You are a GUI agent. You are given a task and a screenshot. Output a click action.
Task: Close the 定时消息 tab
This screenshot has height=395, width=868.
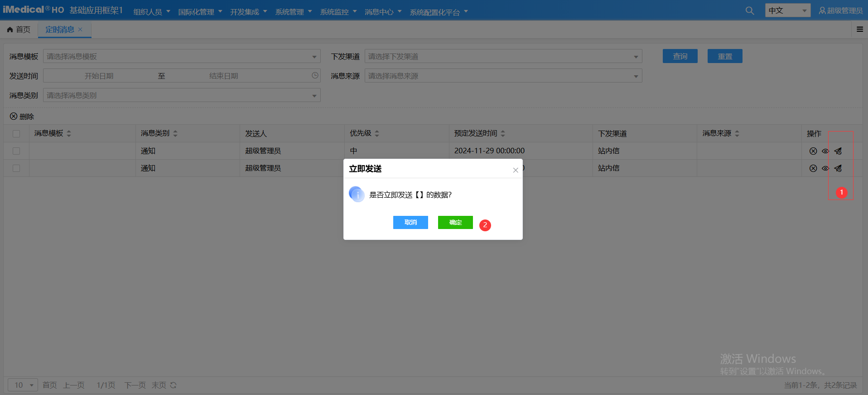point(80,29)
